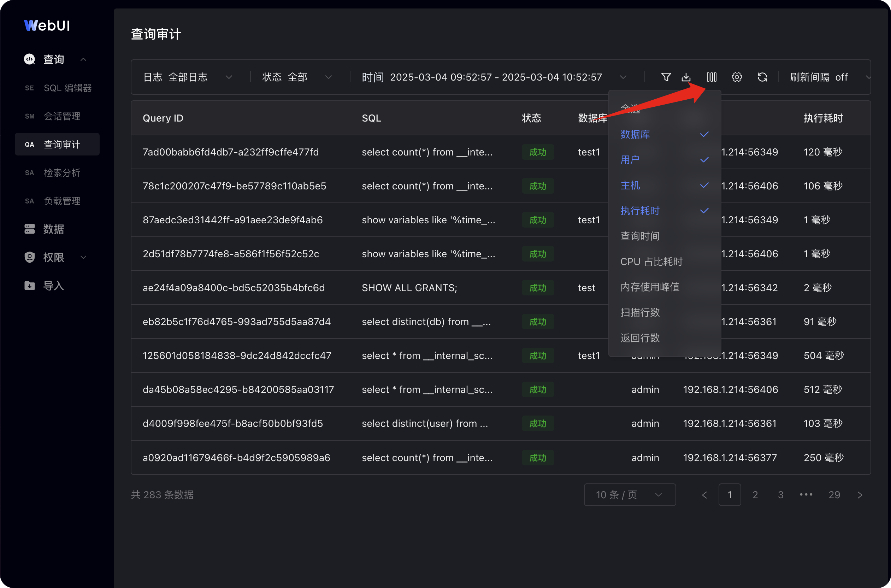Click Query ID 2d51df78b7774fe8-a586f1f56f52c52c

231,254
